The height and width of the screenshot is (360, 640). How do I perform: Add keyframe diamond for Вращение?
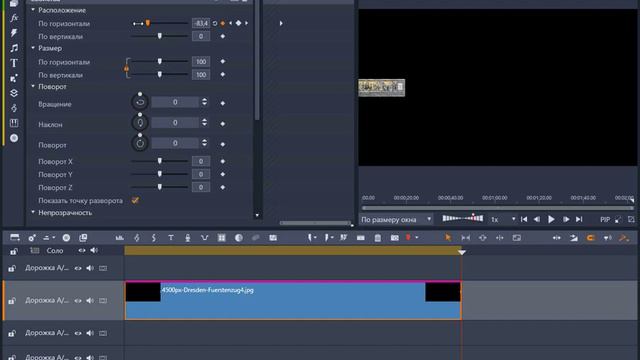pyautogui.click(x=222, y=103)
